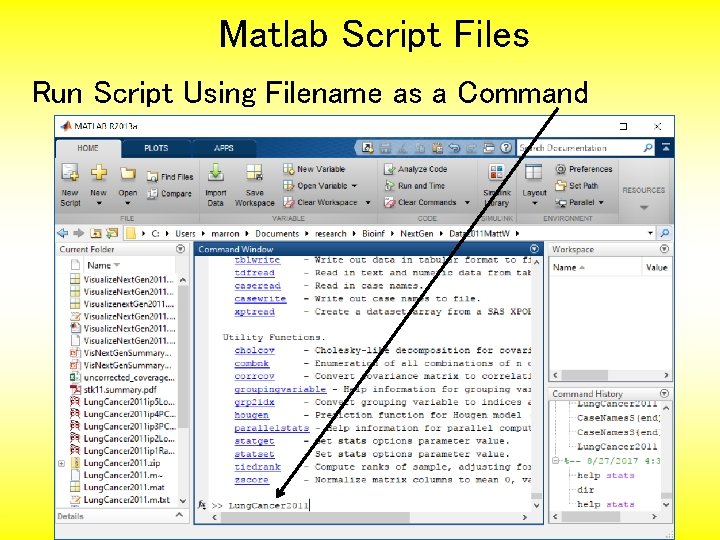Sort Current Folder by Name column

click(103, 265)
